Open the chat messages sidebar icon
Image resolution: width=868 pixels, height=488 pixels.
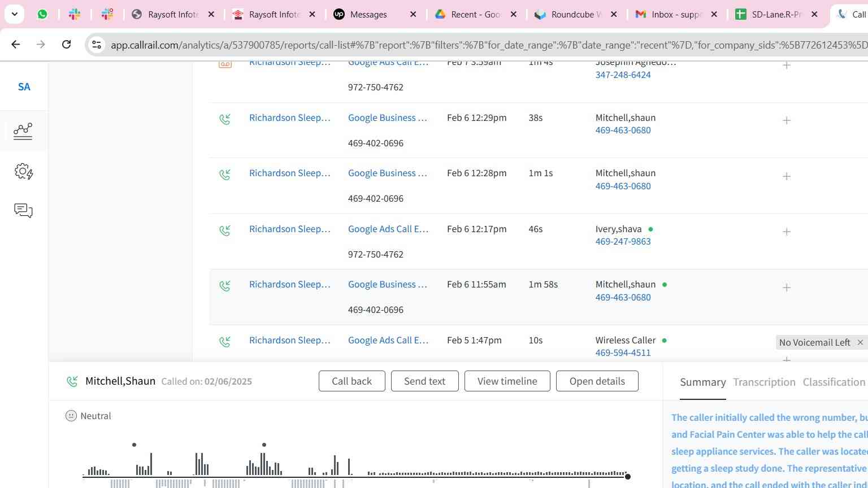pos(23,211)
